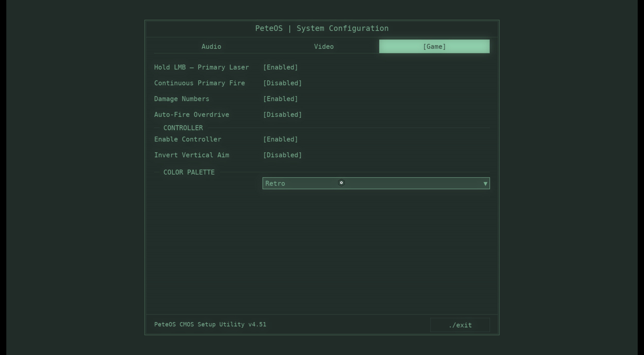Click PeteOS CMOS Setup Utility v4.51 text
Screen dimensions: 644x355
click(210, 324)
